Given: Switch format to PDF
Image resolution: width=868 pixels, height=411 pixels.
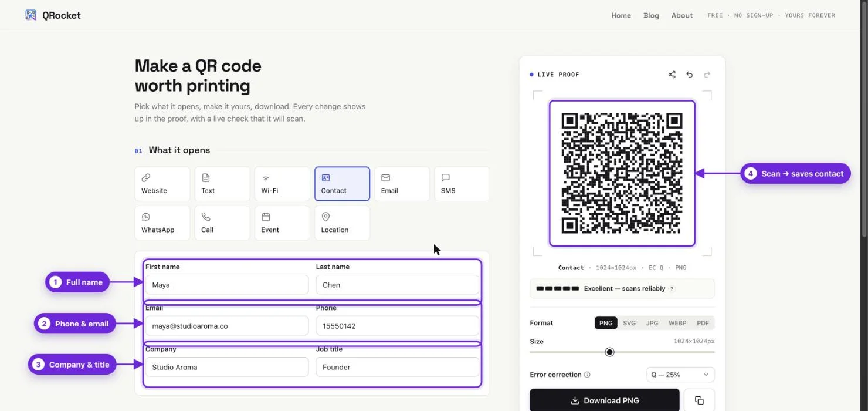Looking at the screenshot, I should [x=703, y=323].
